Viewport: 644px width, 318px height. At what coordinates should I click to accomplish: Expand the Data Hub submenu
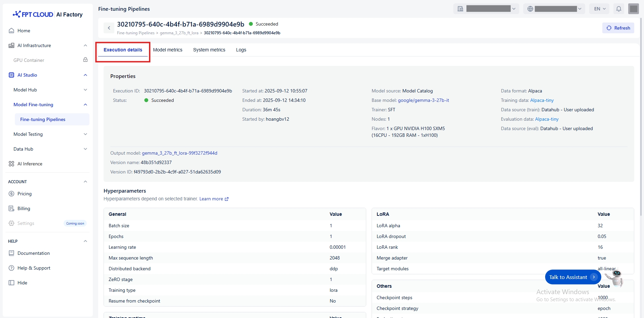pyautogui.click(x=85, y=149)
